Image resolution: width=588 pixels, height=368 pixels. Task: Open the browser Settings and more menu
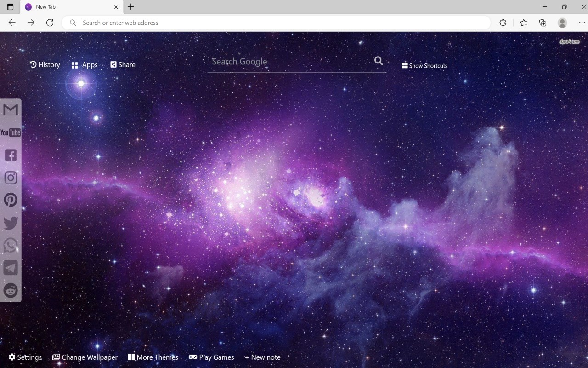point(582,23)
